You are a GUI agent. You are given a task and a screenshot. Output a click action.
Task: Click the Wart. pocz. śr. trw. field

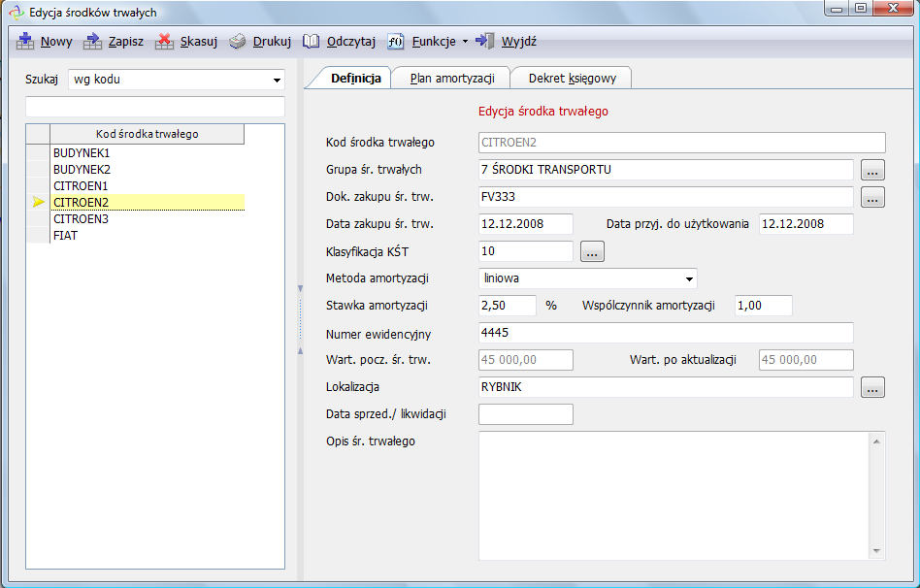click(526, 360)
